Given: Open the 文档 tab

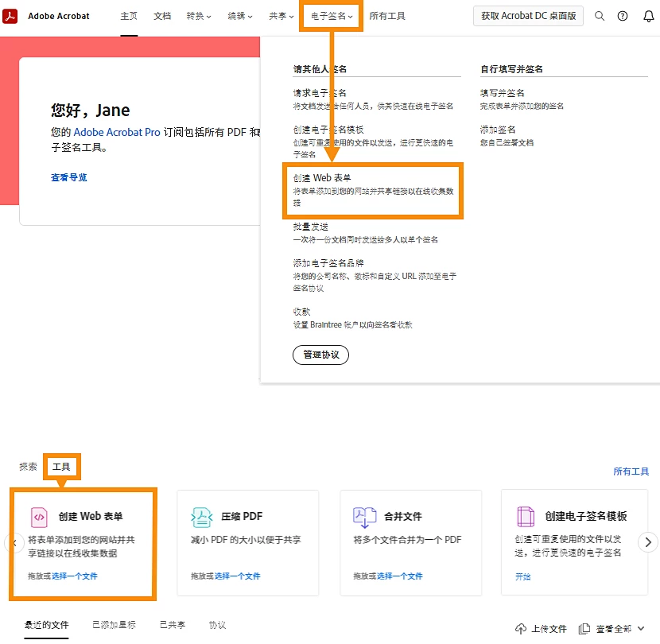Looking at the screenshot, I should pos(162,16).
